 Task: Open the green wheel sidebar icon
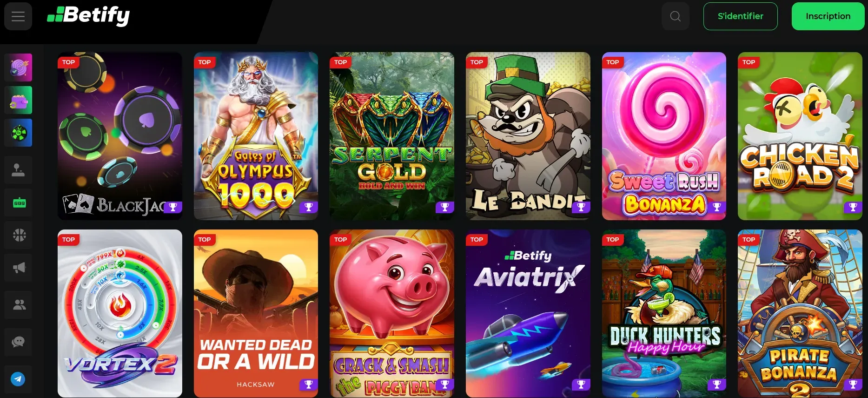coord(18,133)
